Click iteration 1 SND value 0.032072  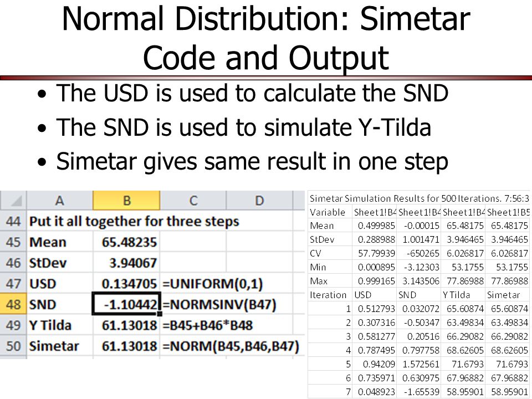pyautogui.click(x=421, y=309)
